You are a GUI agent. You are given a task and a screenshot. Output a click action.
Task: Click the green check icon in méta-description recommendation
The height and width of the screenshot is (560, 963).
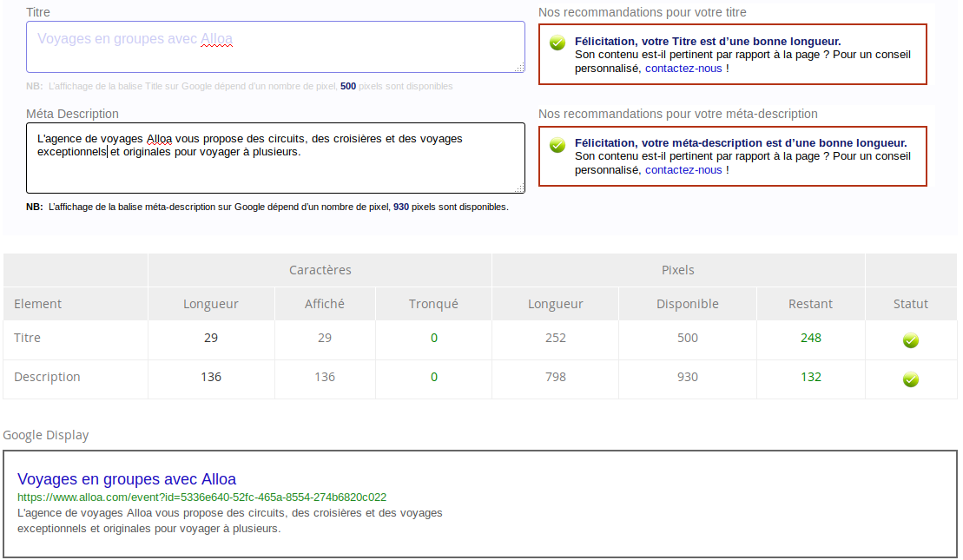tap(557, 145)
